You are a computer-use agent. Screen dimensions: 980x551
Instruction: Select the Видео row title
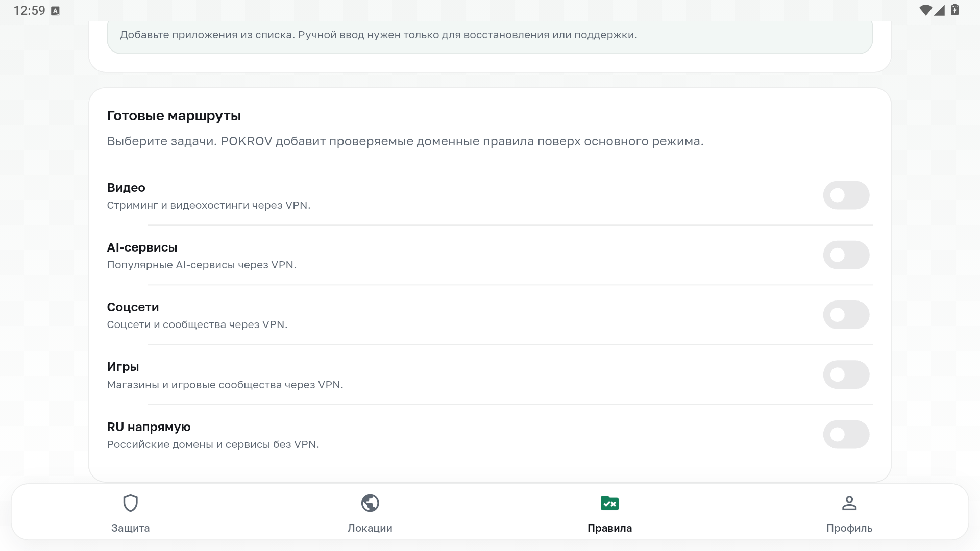point(126,188)
